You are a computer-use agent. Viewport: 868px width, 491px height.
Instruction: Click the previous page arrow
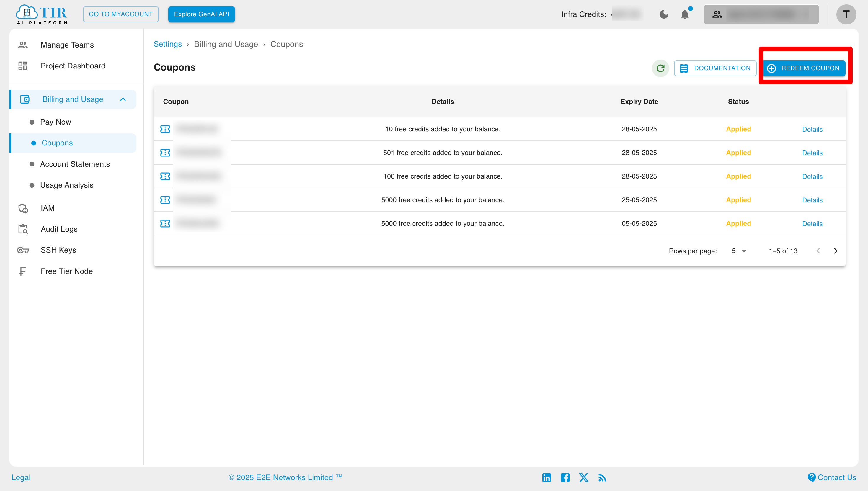(818, 251)
